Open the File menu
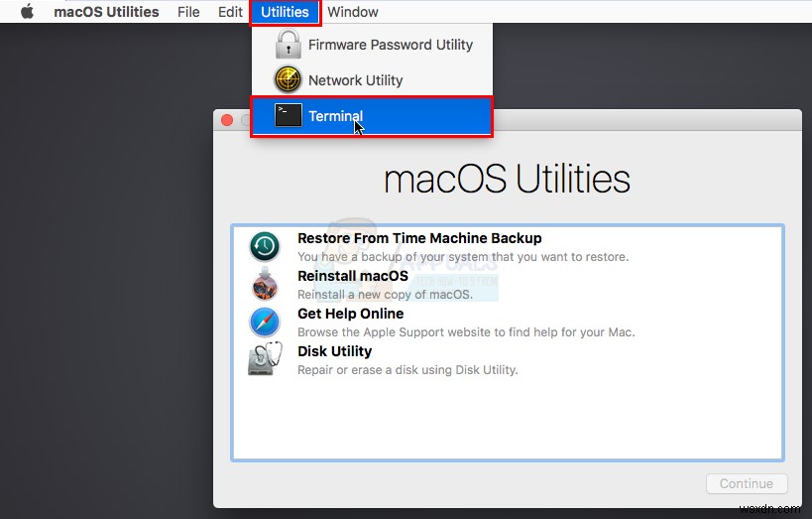Screen dimensions: 812x519 (x=188, y=11)
